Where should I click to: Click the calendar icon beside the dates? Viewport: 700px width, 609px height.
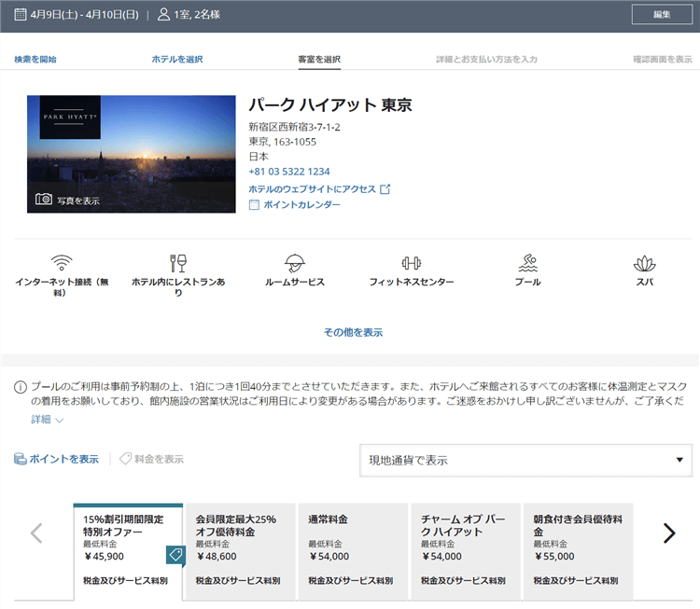tap(21, 15)
